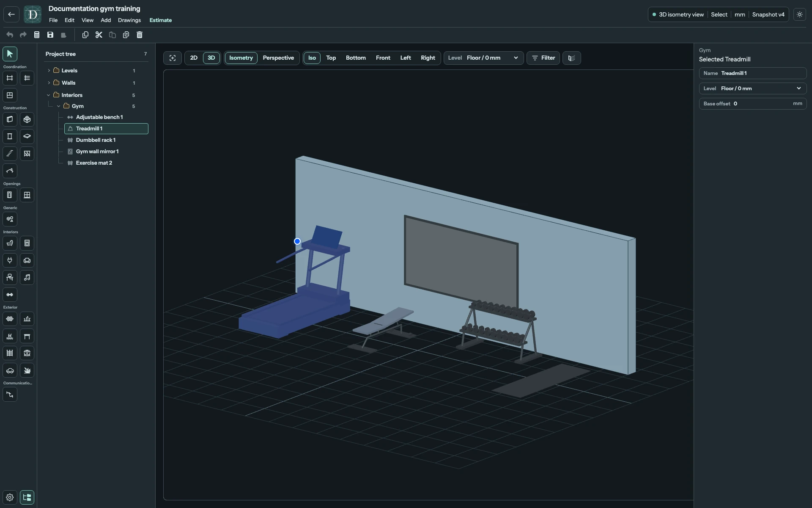Open Level dropdown in properties panel

(753, 88)
